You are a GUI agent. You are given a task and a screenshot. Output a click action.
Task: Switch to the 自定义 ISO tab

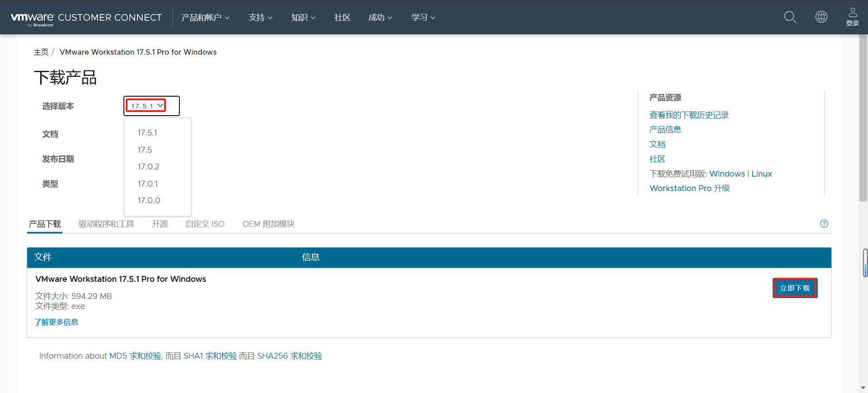click(205, 224)
